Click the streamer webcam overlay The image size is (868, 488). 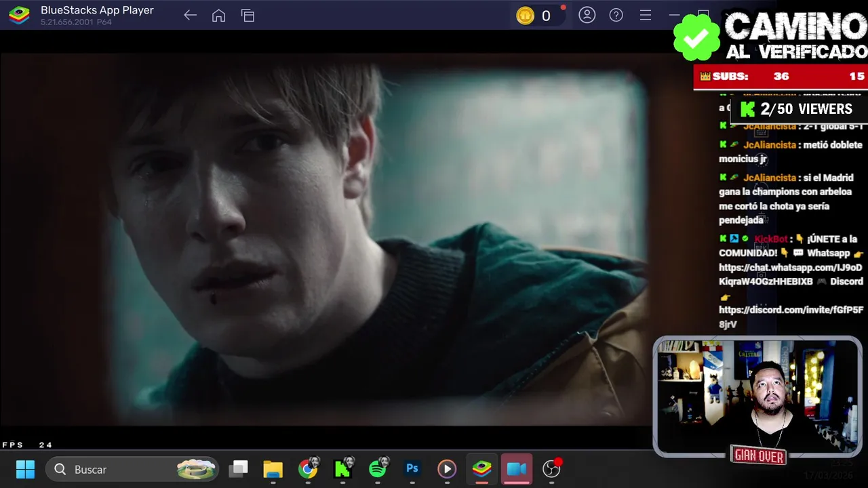(x=757, y=397)
